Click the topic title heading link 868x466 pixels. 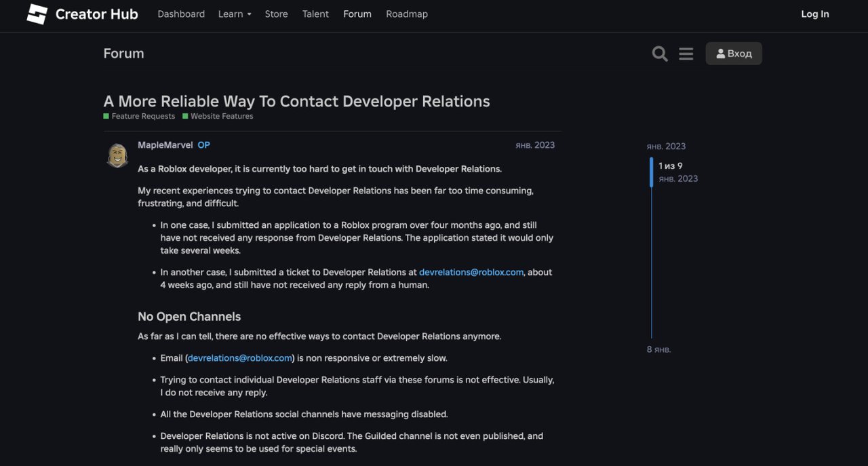pyautogui.click(x=296, y=101)
